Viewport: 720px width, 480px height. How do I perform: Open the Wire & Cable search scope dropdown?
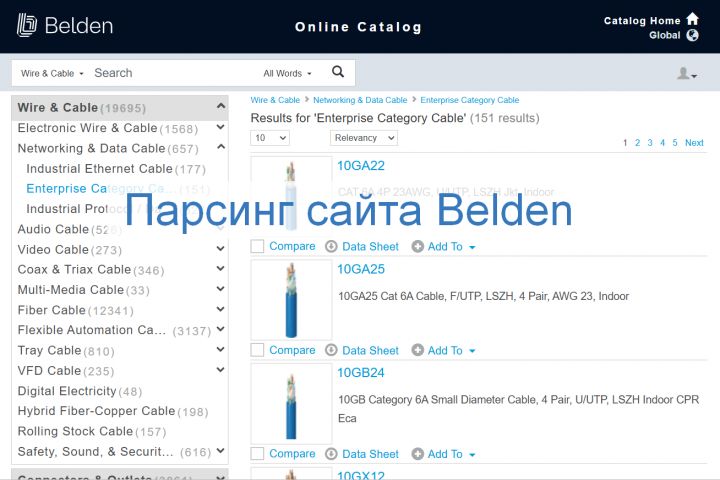(52, 73)
